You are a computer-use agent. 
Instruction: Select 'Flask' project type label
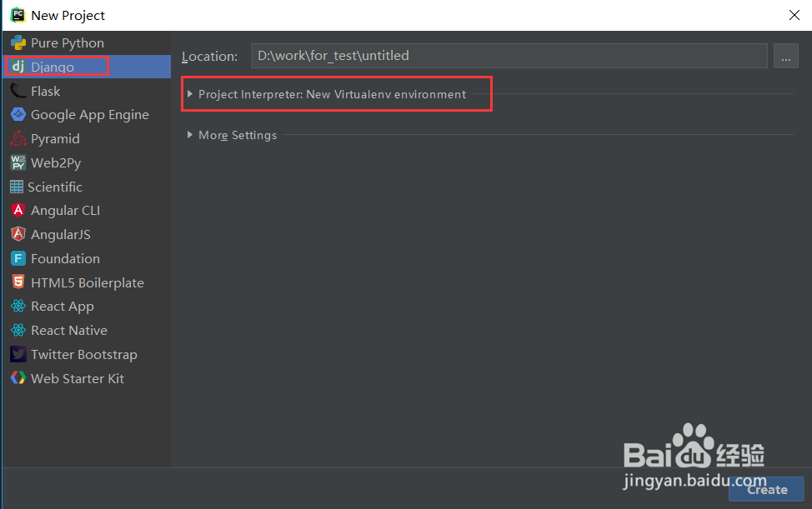coord(46,91)
